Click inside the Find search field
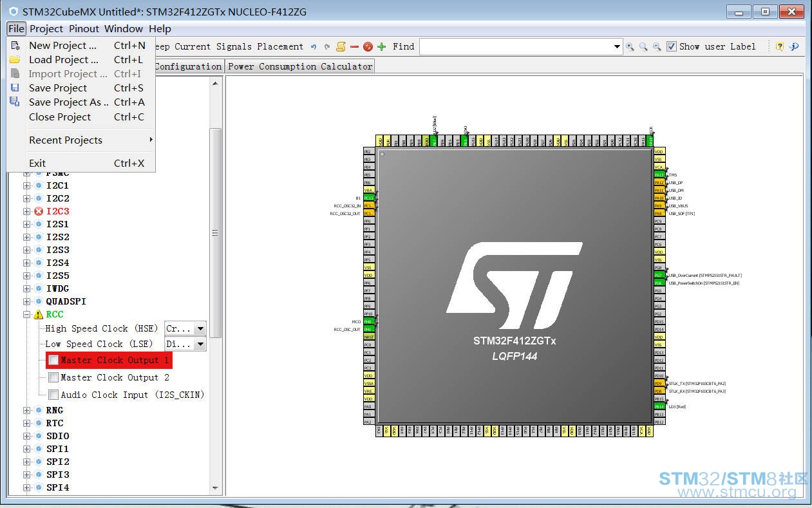 tap(516, 46)
